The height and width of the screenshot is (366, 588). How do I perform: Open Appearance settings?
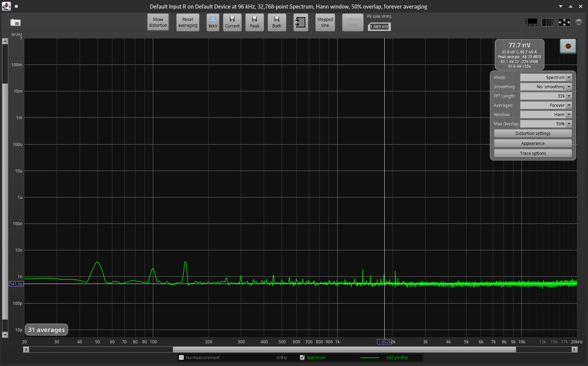click(x=533, y=143)
